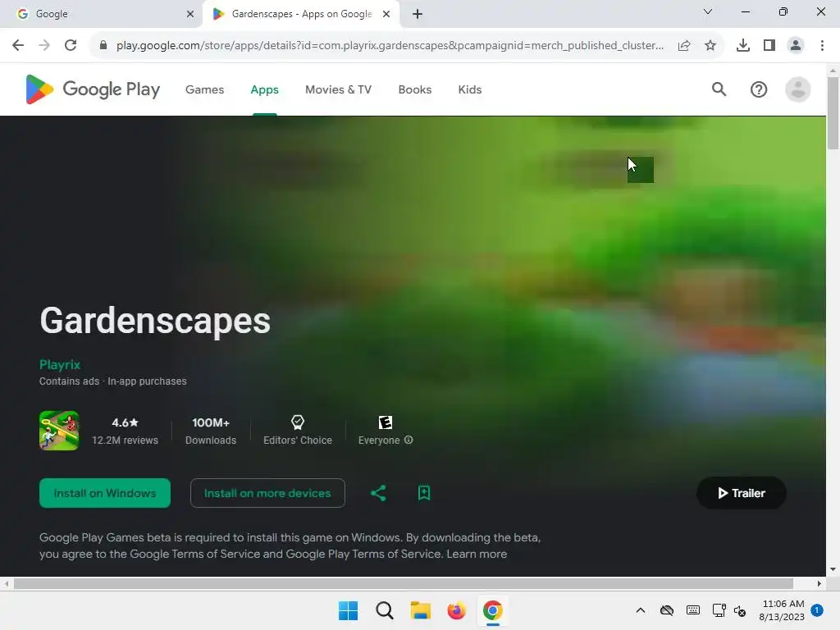Open the Windows Start menu
The image size is (840, 630).
(x=348, y=610)
